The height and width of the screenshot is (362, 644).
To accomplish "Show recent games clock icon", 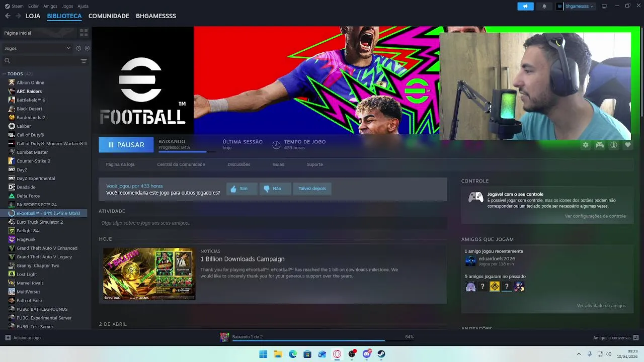I will tap(78, 48).
